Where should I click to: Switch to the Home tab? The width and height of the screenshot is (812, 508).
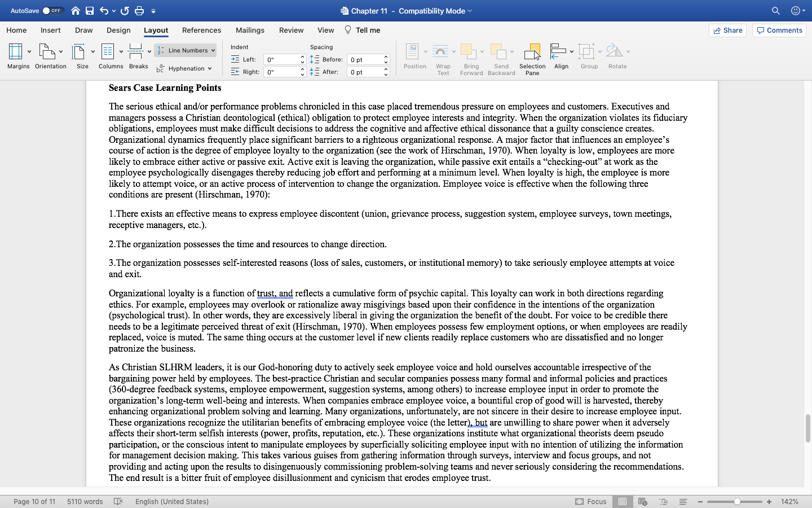coord(16,30)
